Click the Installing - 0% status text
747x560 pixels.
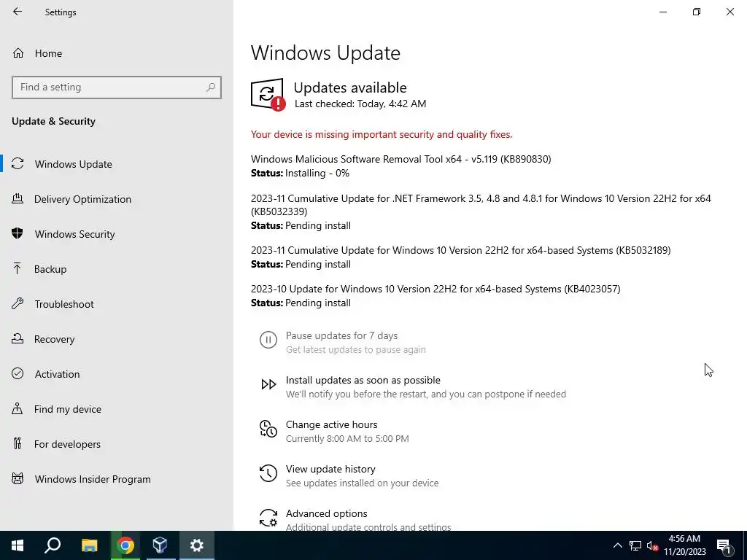[x=317, y=174]
